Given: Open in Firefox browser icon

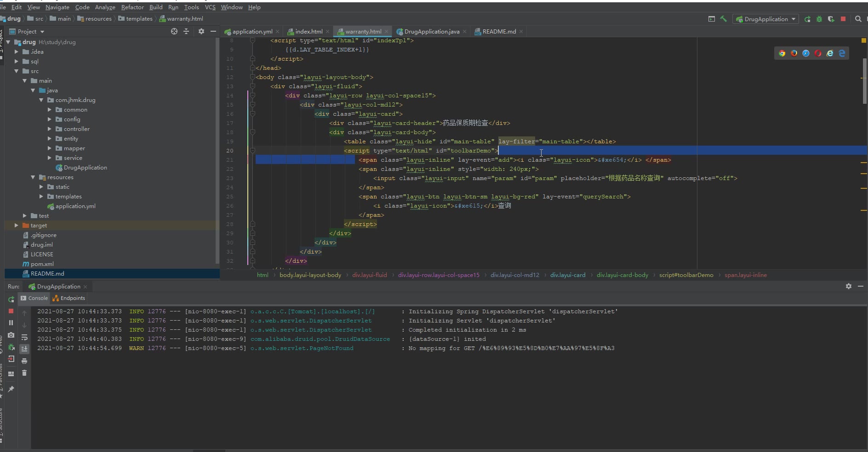Looking at the screenshot, I should coord(794,53).
